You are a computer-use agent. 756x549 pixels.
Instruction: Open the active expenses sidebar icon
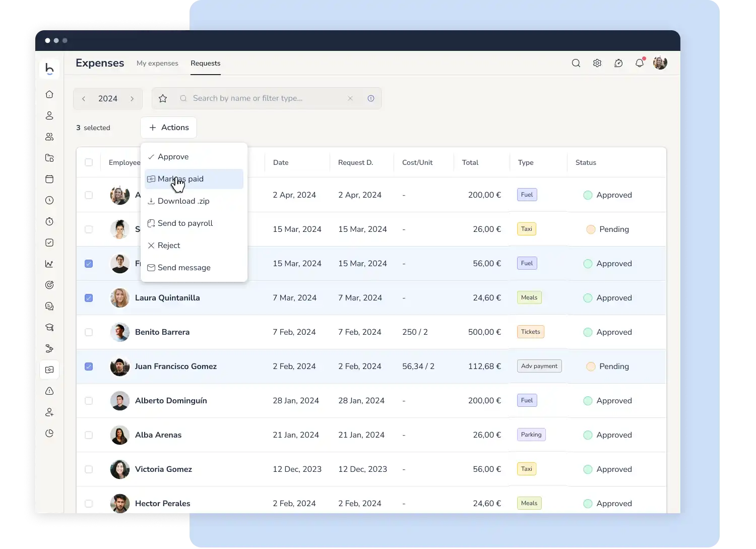[49, 370]
